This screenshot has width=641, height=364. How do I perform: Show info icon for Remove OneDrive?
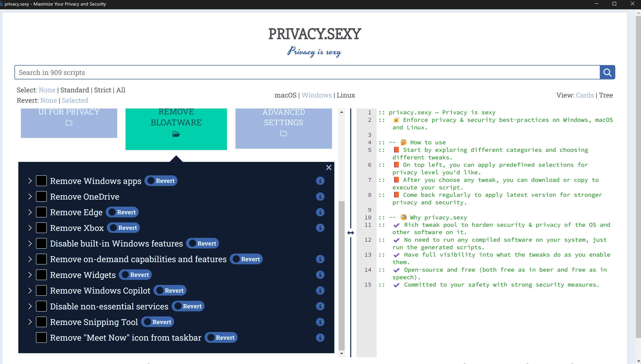click(x=320, y=197)
